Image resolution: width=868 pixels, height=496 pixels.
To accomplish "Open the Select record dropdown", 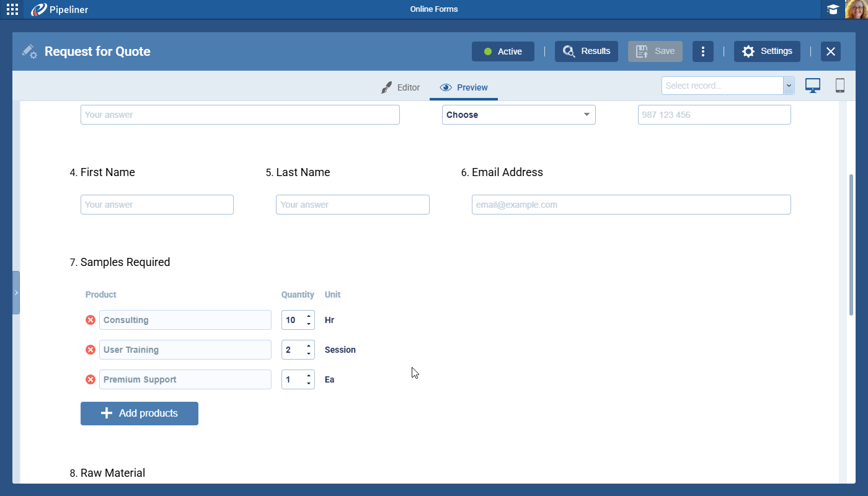I will pyautogui.click(x=728, y=86).
